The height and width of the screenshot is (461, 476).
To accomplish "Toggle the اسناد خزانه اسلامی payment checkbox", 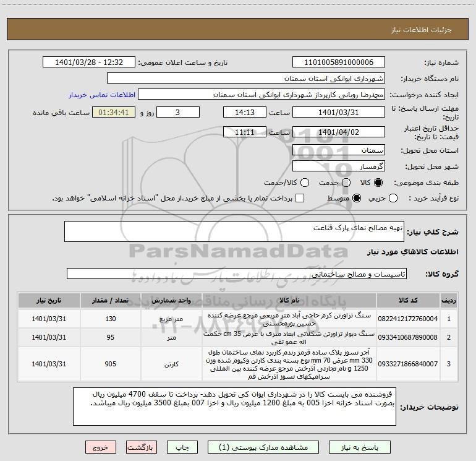I will pyautogui.click(x=300, y=198).
